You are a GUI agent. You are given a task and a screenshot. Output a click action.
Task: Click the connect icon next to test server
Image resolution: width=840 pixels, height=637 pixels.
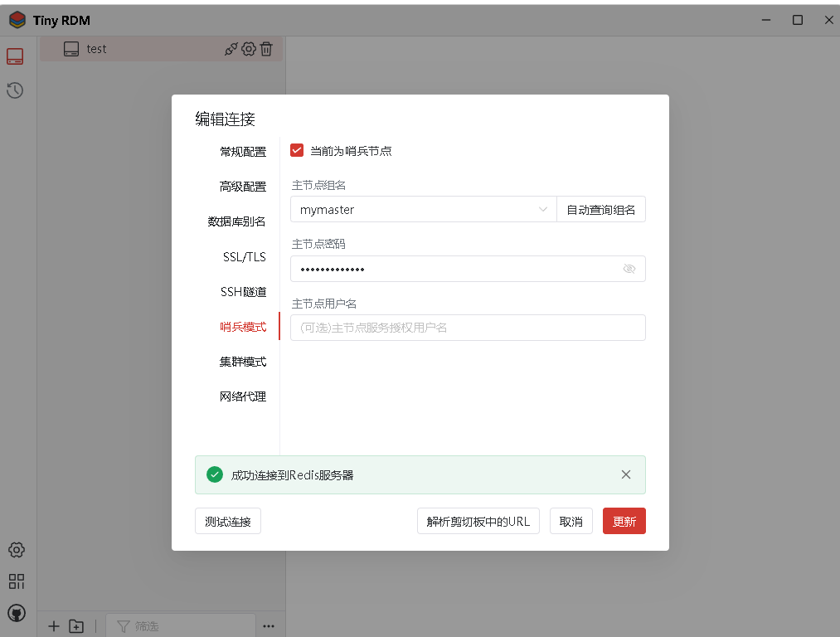click(x=231, y=49)
